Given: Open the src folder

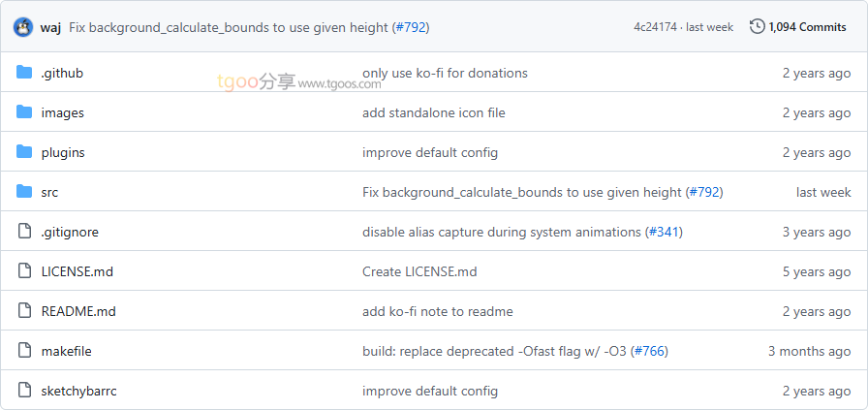Looking at the screenshot, I should pos(49,192).
